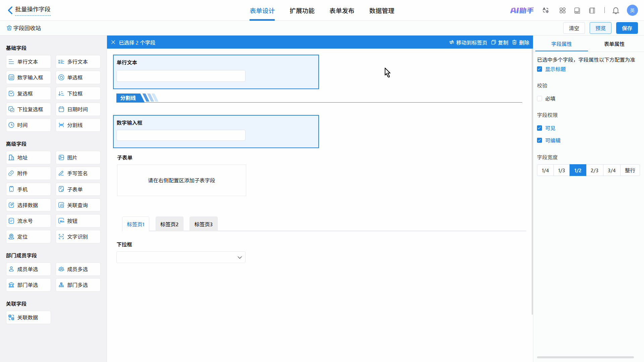Click the horizontal scrollbar in properties panel
Viewport: 644px width, 362px height.
585,357
